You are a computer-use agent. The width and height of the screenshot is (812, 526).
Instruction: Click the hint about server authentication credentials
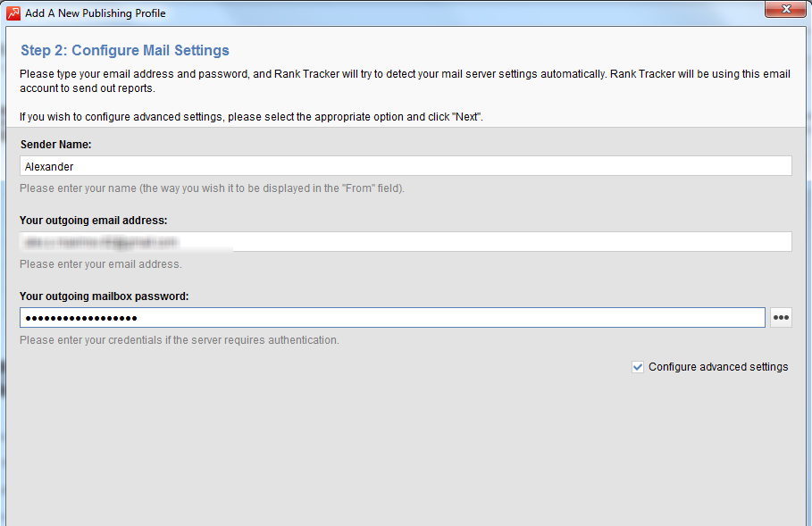point(180,340)
